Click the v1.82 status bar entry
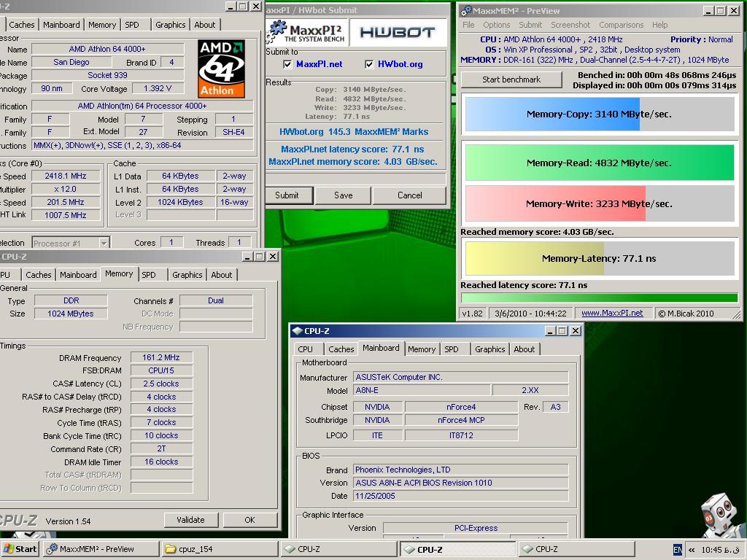The height and width of the screenshot is (560, 747). point(473,314)
